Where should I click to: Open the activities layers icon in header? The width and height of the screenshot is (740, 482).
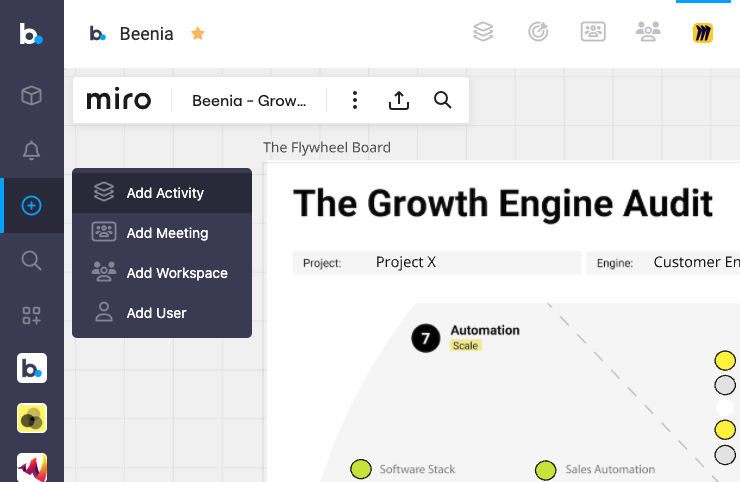pos(484,32)
